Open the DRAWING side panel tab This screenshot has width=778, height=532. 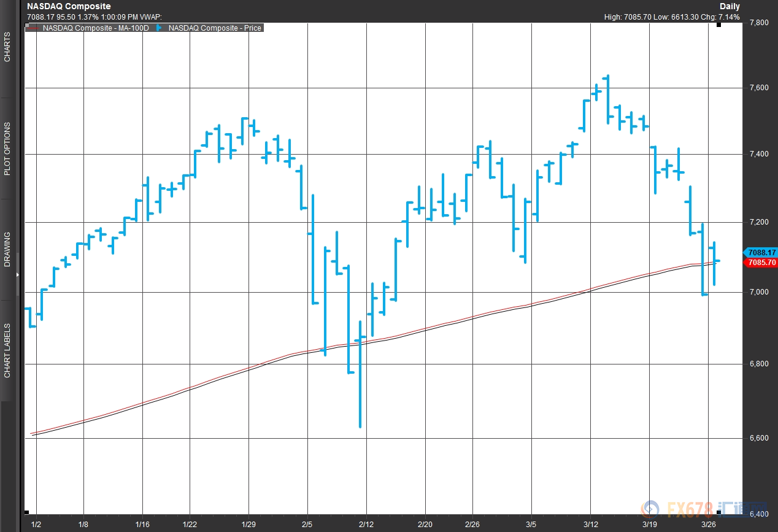point(7,249)
